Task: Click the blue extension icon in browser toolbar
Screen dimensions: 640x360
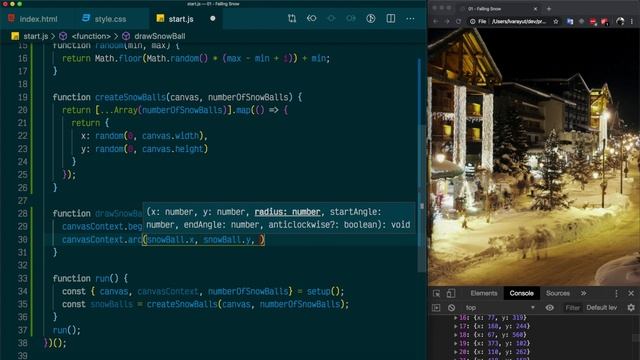Action: tap(570, 21)
